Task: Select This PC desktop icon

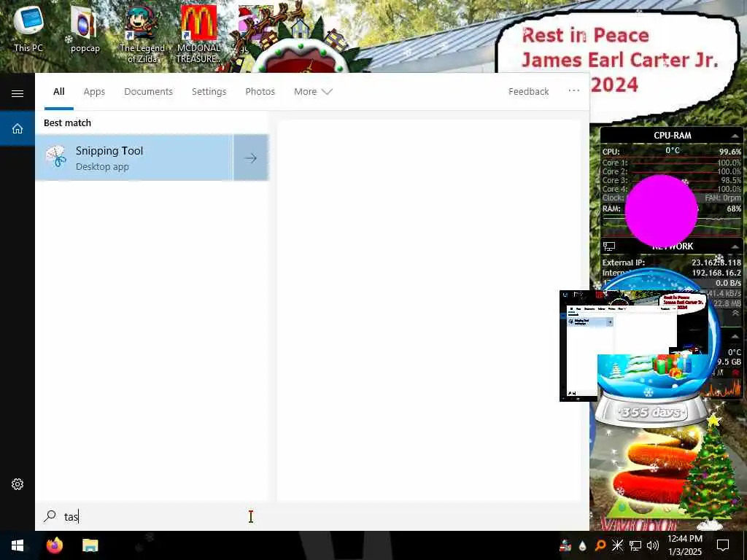Action: click(x=28, y=27)
